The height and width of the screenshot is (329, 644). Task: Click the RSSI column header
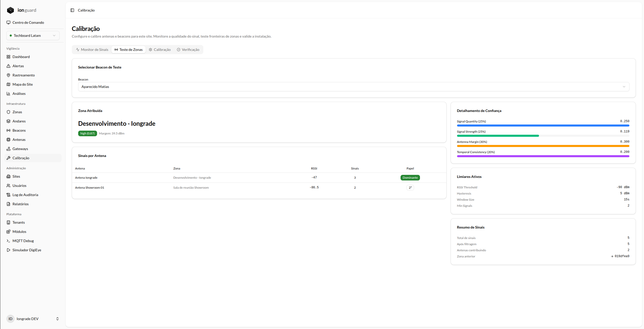[314, 168]
